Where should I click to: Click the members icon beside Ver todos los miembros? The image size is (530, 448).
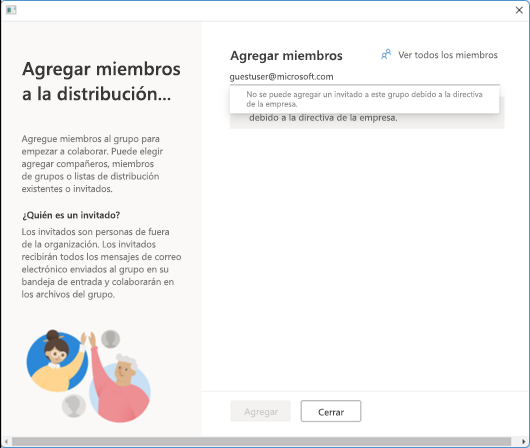(386, 54)
